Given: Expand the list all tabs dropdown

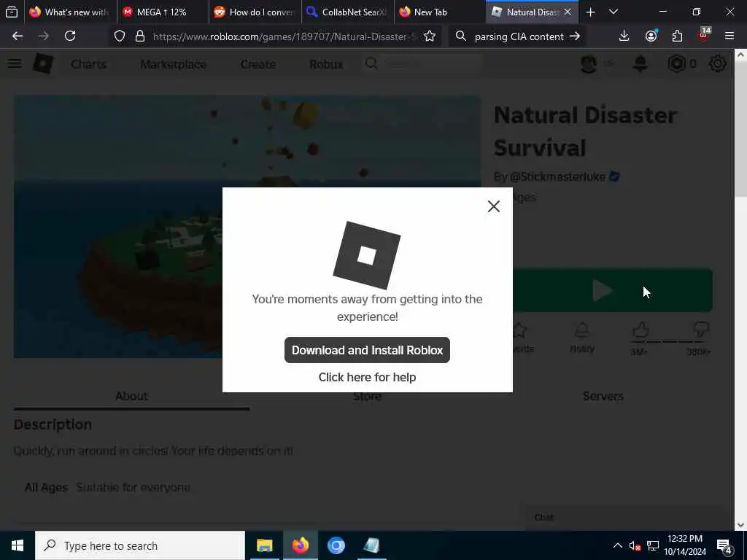Looking at the screenshot, I should click(614, 12).
